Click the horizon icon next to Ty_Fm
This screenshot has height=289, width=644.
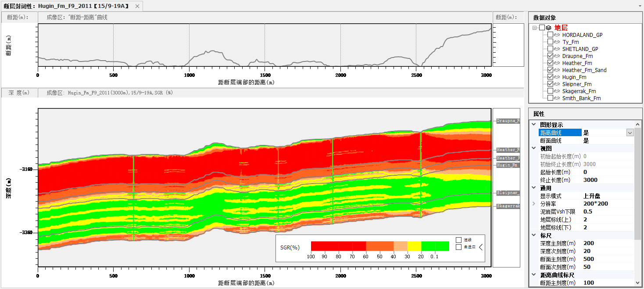(557, 42)
